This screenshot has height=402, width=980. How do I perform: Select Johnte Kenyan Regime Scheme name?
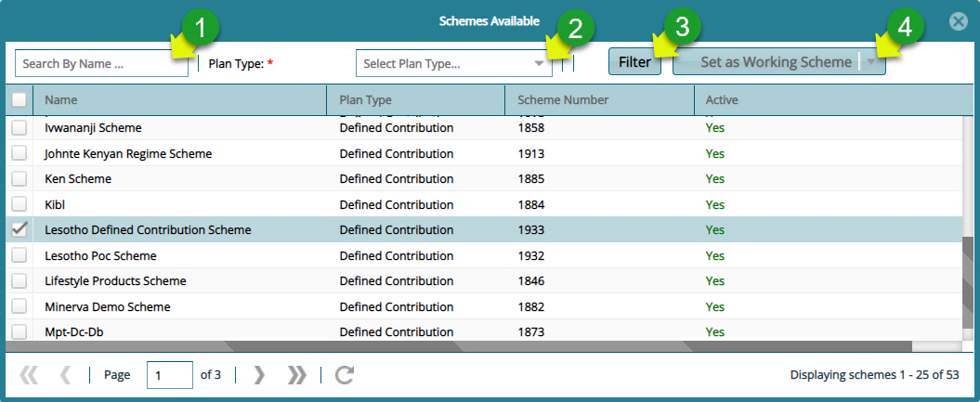[x=128, y=153]
